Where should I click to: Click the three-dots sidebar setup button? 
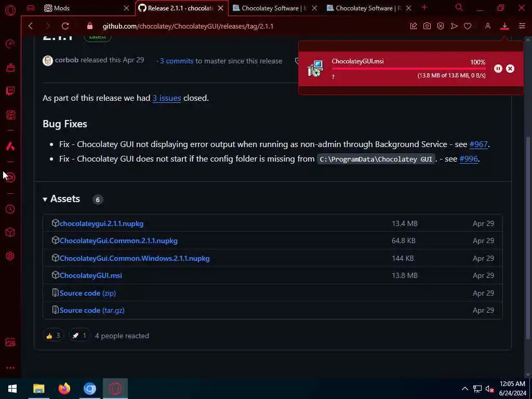point(10,368)
